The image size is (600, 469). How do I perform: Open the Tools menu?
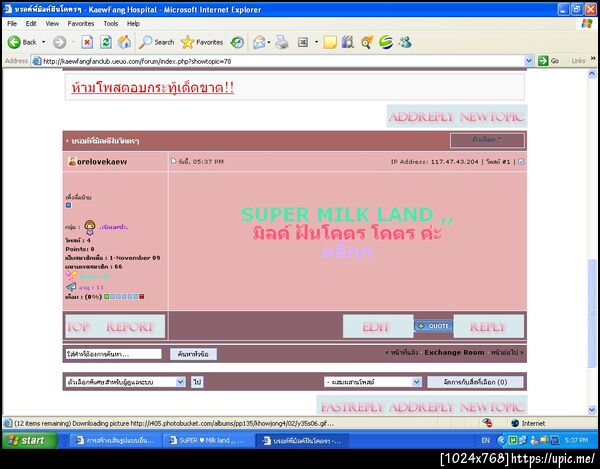(x=111, y=24)
